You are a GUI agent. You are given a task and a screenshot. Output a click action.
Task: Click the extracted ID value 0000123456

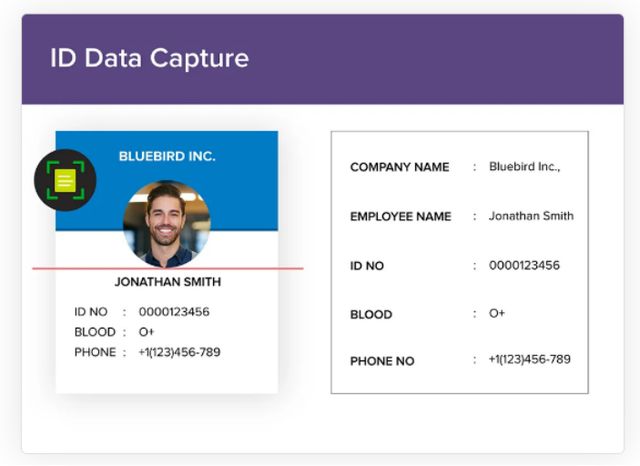pos(524,265)
